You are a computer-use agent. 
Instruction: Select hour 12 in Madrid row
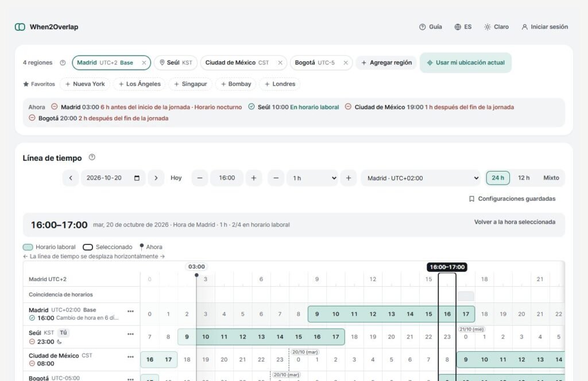(x=373, y=314)
